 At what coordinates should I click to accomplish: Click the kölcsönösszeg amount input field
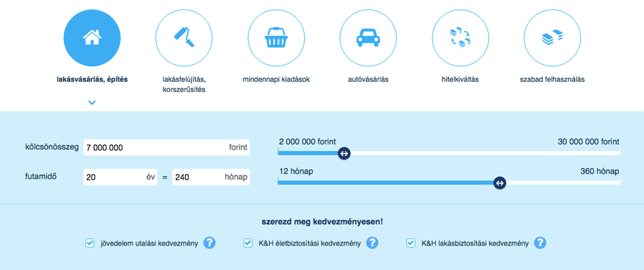166,147
